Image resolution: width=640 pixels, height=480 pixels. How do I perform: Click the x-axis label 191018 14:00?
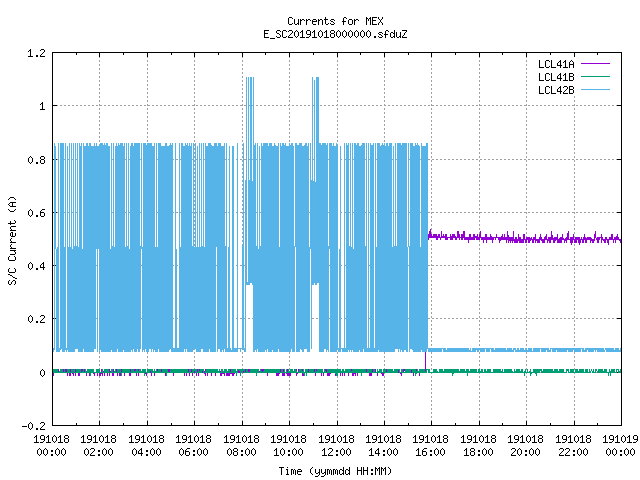click(383, 446)
